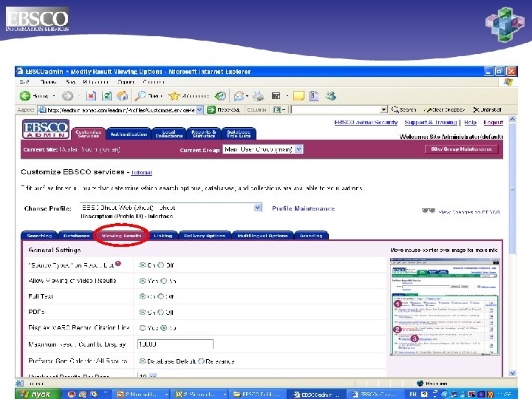
Task: Click the Stop page loading icon
Action: pyautogui.click(x=91, y=96)
